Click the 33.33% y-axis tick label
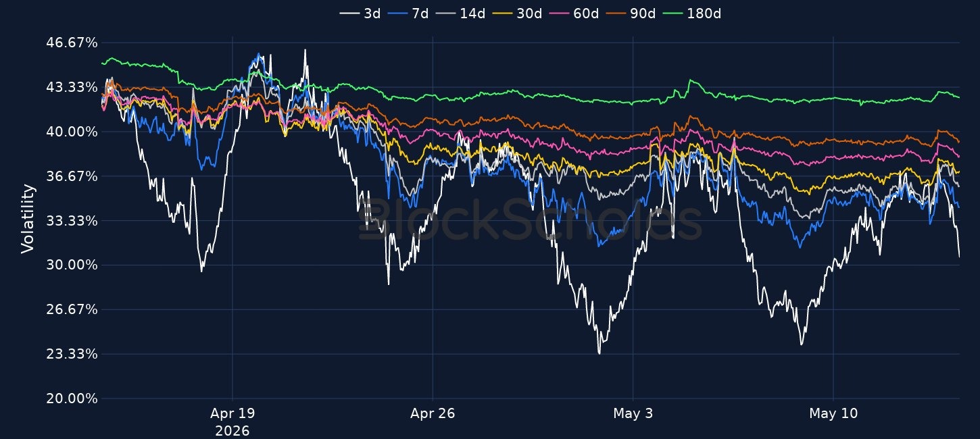Image resolution: width=980 pixels, height=439 pixels. coord(74,221)
